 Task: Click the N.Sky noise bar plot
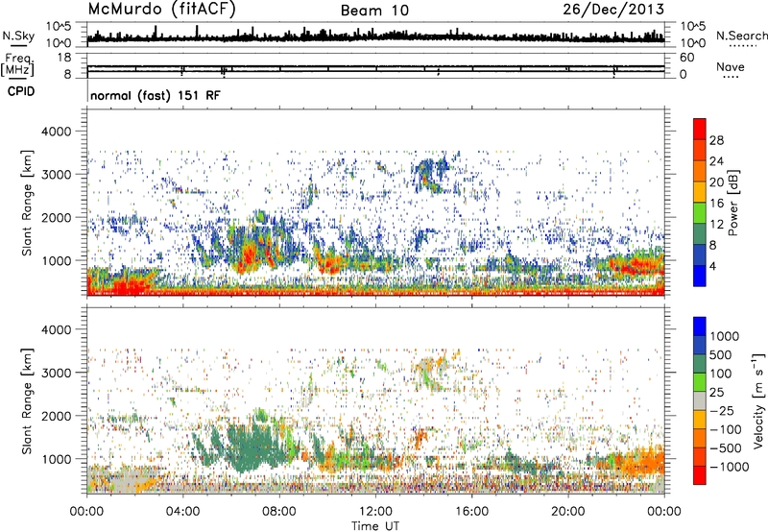[x=375, y=35]
